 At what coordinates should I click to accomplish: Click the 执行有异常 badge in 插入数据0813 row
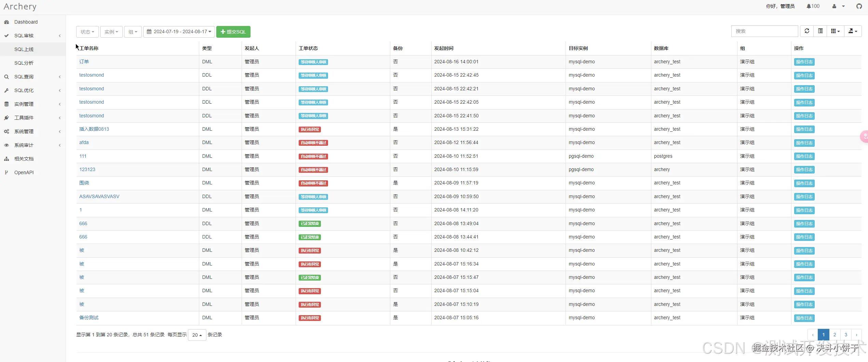click(x=310, y=129)
